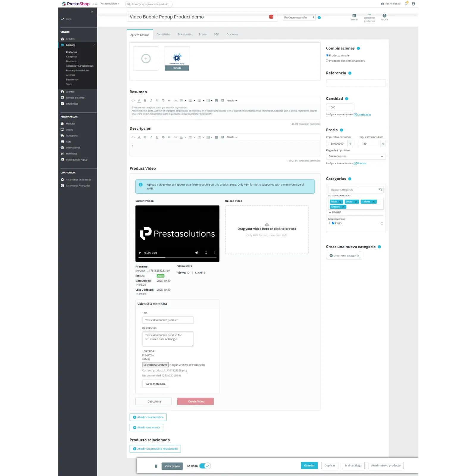Click the trash delete product icon

(x=156, y=466)
